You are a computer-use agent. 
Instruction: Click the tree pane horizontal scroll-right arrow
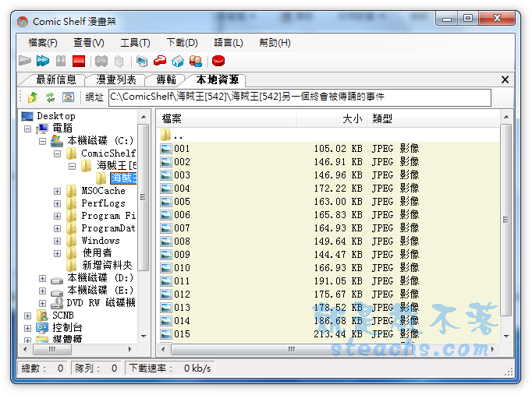130,349
